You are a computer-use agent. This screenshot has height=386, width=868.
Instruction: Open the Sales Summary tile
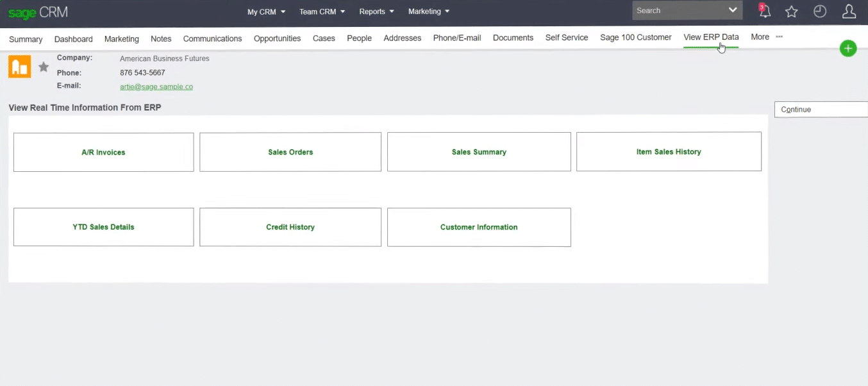tap(479, 152)
